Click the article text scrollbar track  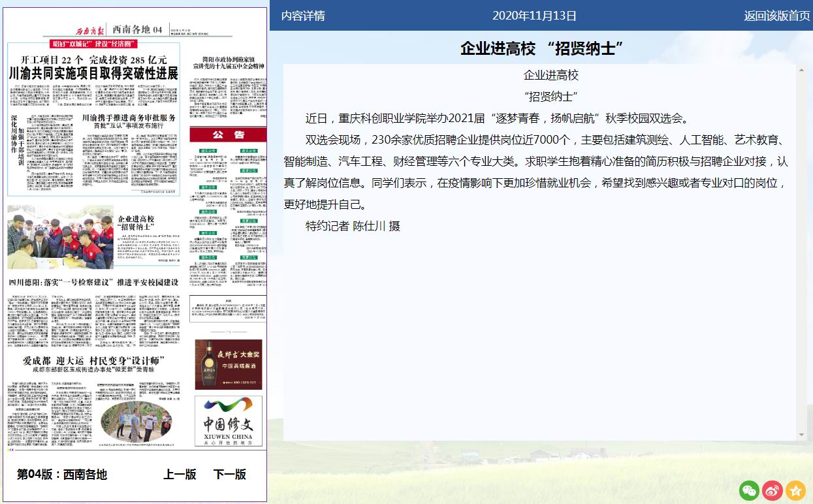pos(802,252)
